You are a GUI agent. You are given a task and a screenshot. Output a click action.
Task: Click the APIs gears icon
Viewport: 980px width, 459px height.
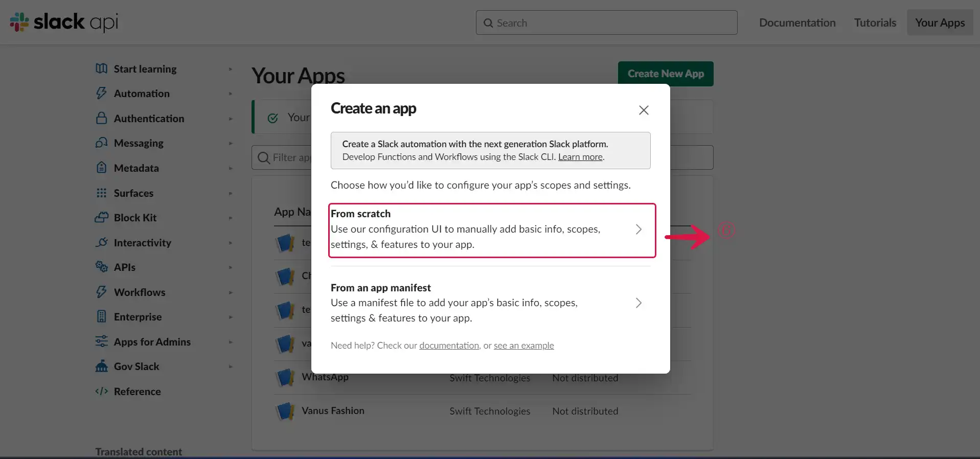101,267
